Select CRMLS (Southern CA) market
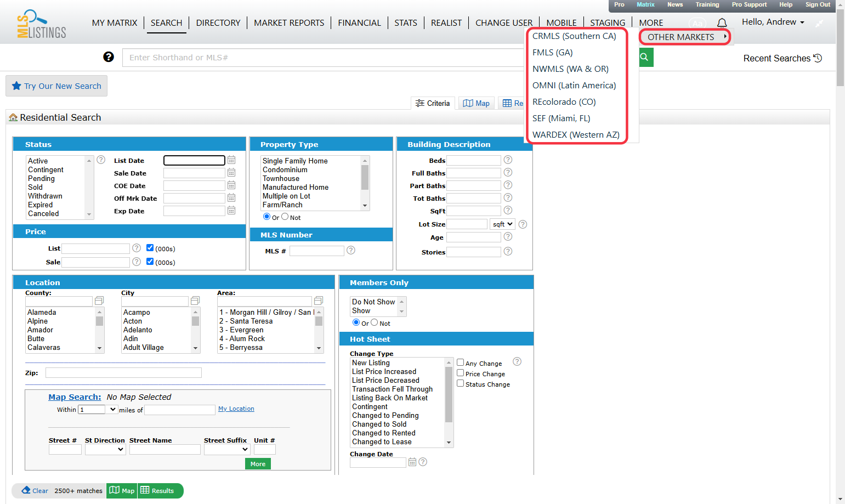 pos(575,36)
